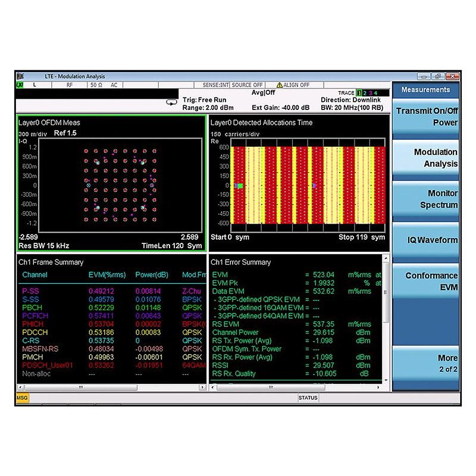Screen dimensions: 476x476
Task: Click Error Summary vertical scroll down arrow
Action: click(x=386, y=380)
